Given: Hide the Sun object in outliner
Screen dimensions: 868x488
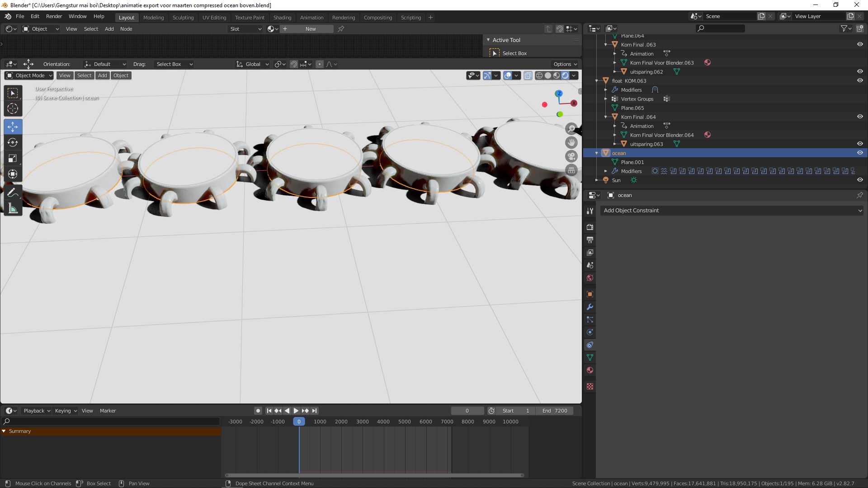Looking at the screenshot, I should (x=860, y=180).
